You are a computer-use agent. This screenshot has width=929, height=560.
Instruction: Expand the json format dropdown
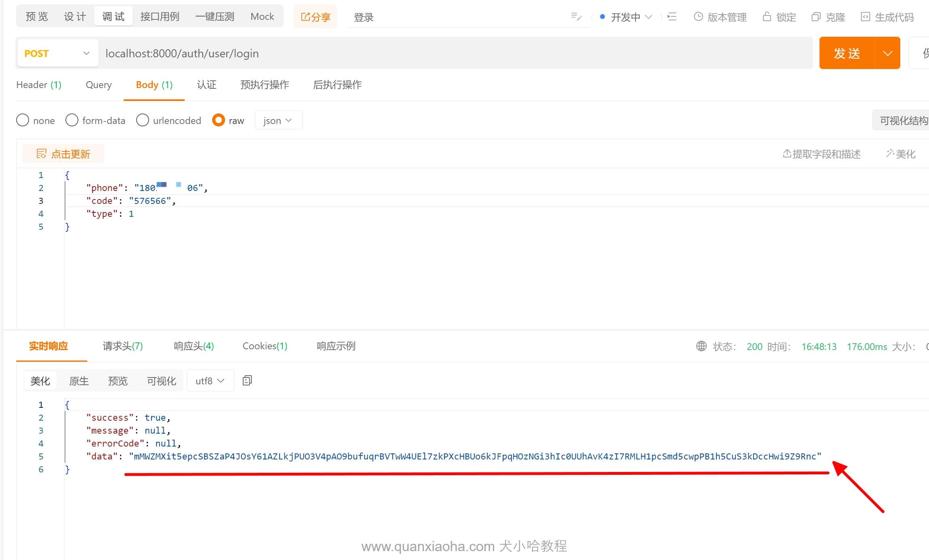pyautogui.click(x=278, y=120)
